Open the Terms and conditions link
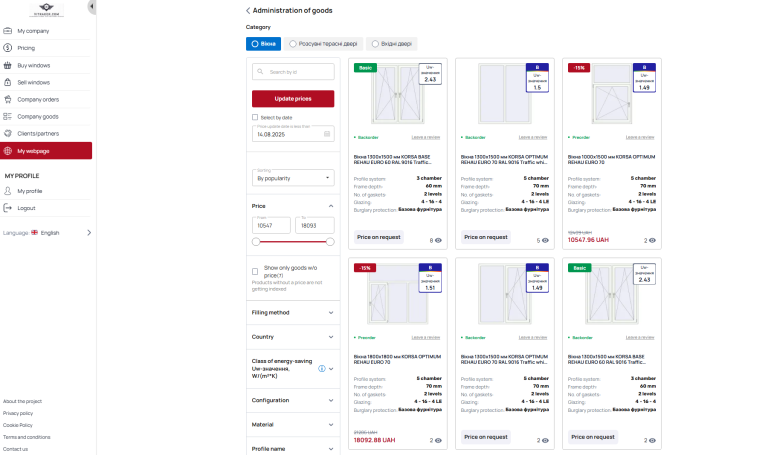 pyautogui.click(x=27, y=437)
